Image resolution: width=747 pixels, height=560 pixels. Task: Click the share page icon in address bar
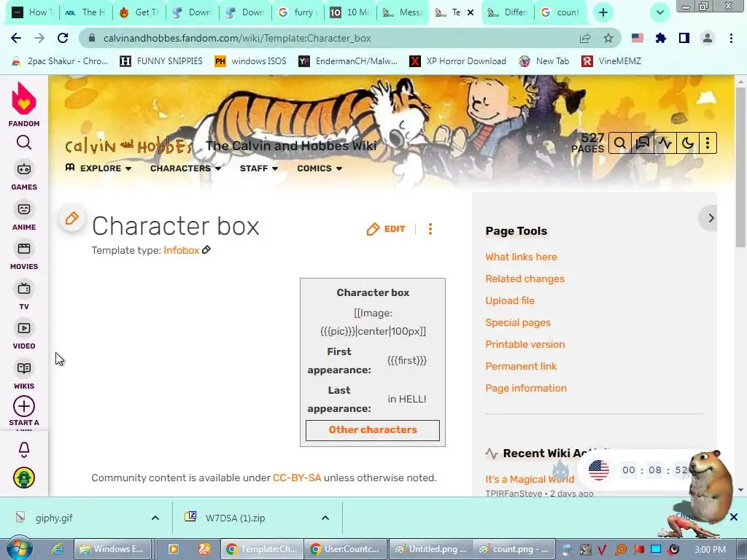pos(585,38)
